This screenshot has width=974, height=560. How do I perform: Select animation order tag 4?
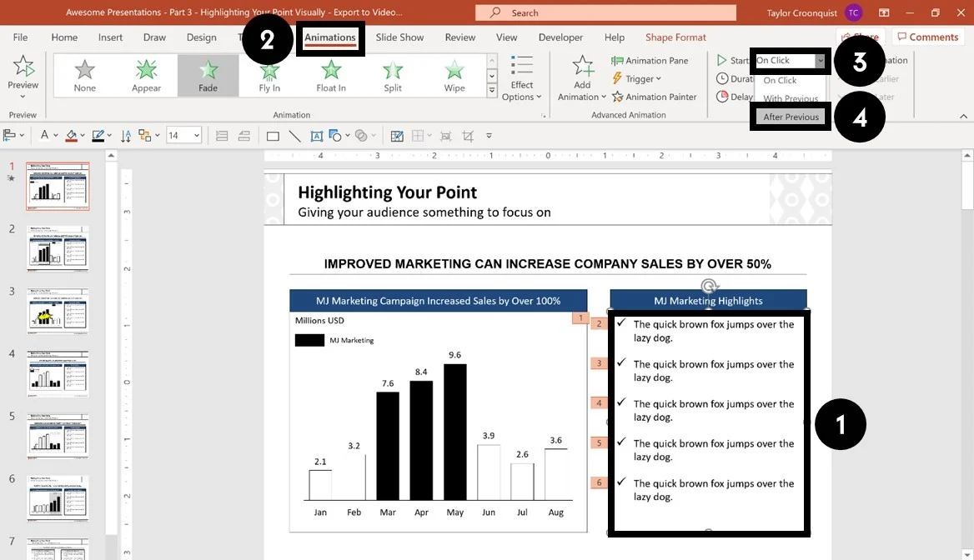[599, 403]
